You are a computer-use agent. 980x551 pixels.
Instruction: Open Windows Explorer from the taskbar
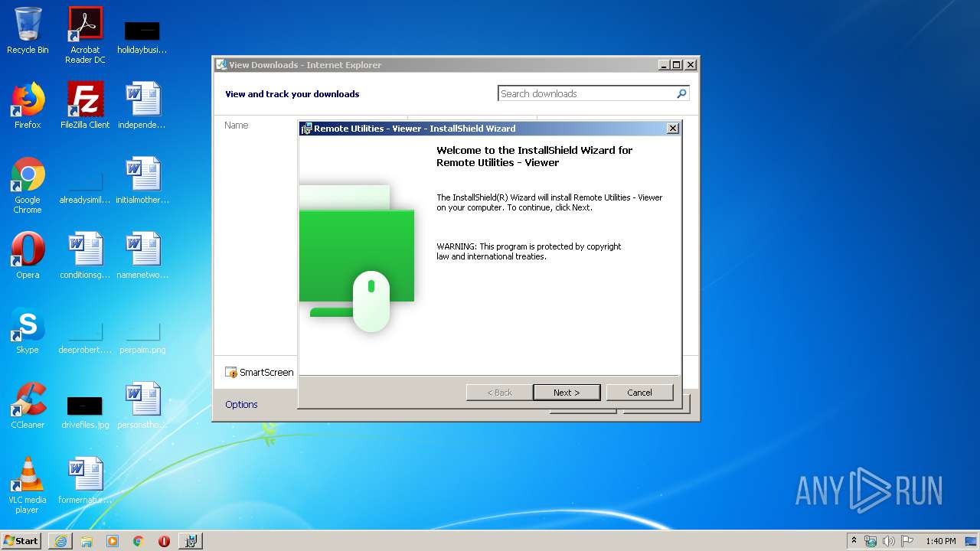(87, 541)
